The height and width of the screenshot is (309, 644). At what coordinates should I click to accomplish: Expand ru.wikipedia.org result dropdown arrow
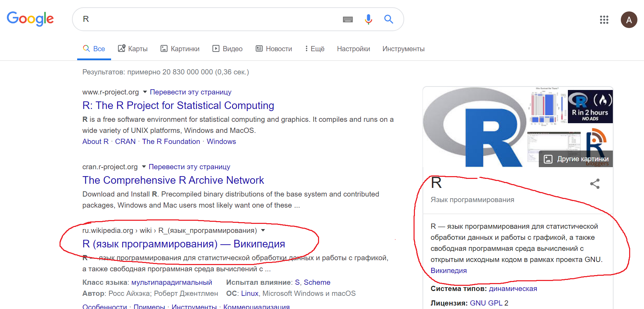click(263, 230)
